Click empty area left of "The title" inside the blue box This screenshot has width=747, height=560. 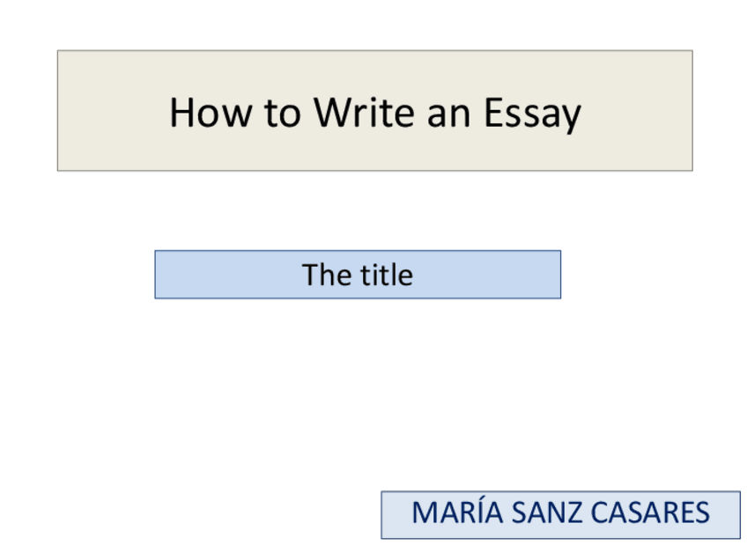click(x=225, y=275)
